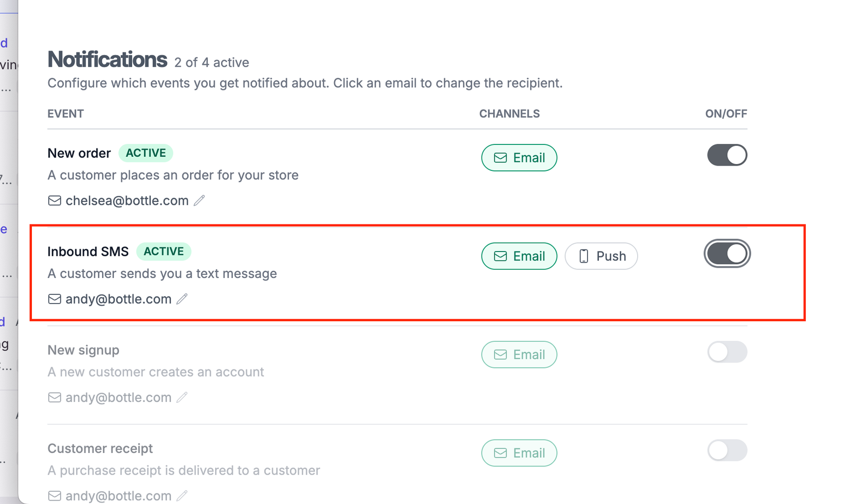Enable Push channel for Inbound SMS

pos(601,256)
